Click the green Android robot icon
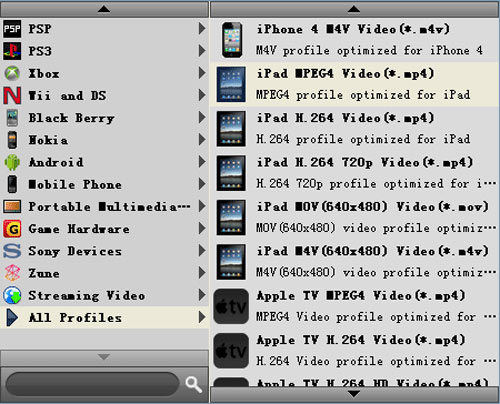This screenshot has height=404, width=500. point(12,162)
